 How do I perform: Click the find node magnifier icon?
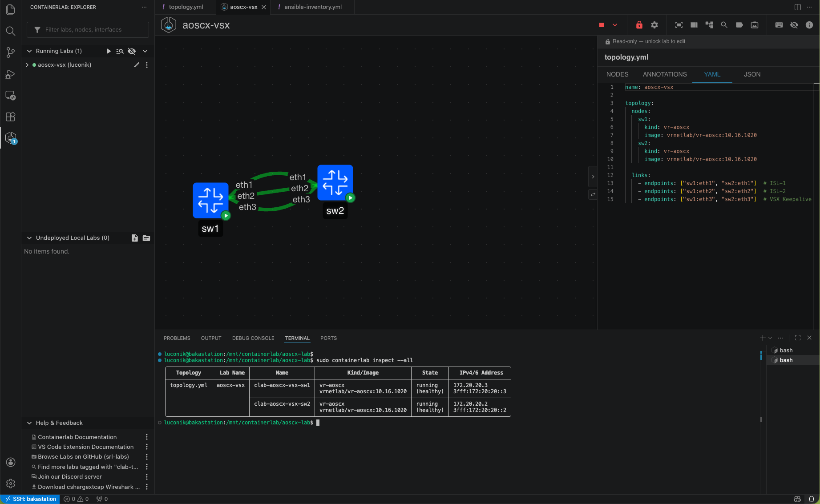point(724,25)
